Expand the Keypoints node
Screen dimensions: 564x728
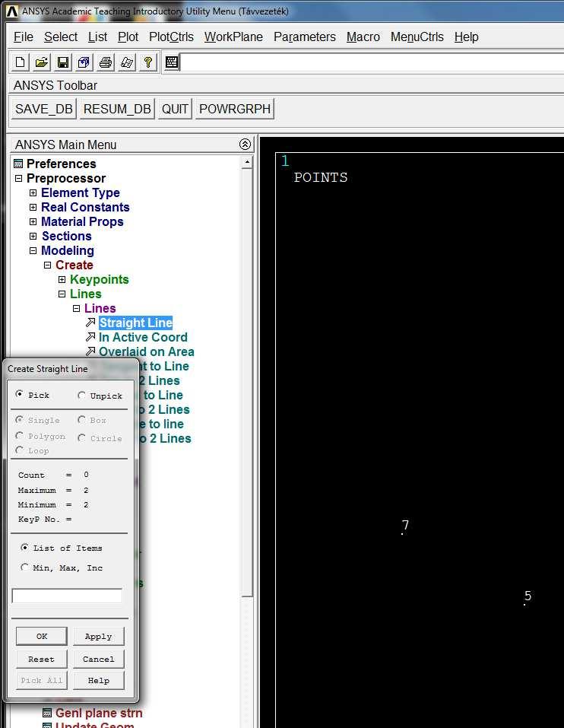[x=62, y=279]
